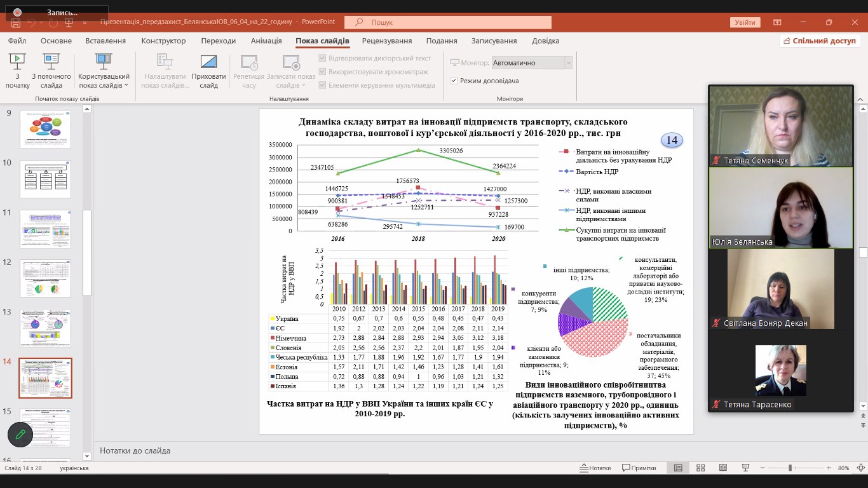
Task: Open the Подання ribbon tab
Action: (442, 41)
